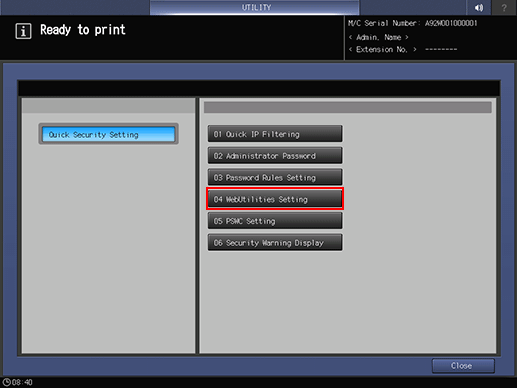Open help with the question mark icon
The image size is (517, 388).
click(x=504, y=7)
